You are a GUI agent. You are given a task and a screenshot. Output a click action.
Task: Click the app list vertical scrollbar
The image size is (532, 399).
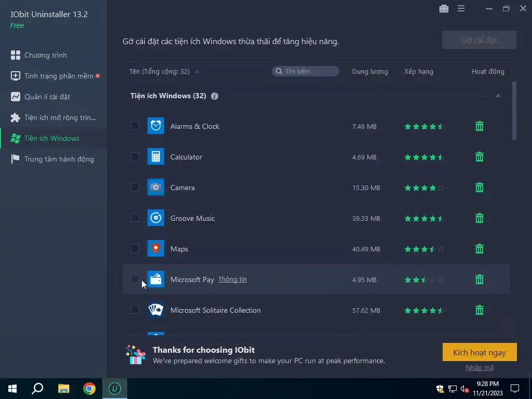click(514, 111)
